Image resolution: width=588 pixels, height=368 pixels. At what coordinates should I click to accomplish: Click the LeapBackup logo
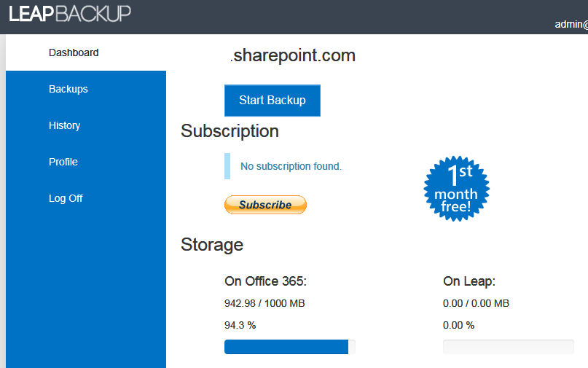(x=70, y=13)
